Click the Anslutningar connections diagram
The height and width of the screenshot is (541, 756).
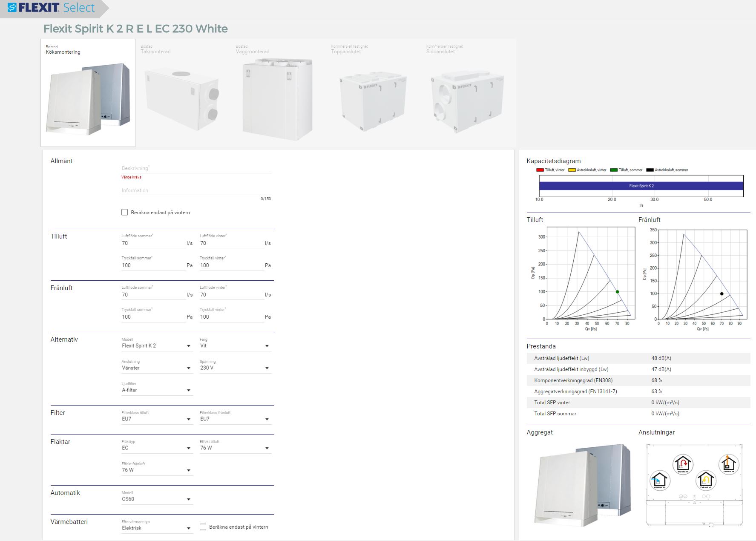tap(694, 485)
